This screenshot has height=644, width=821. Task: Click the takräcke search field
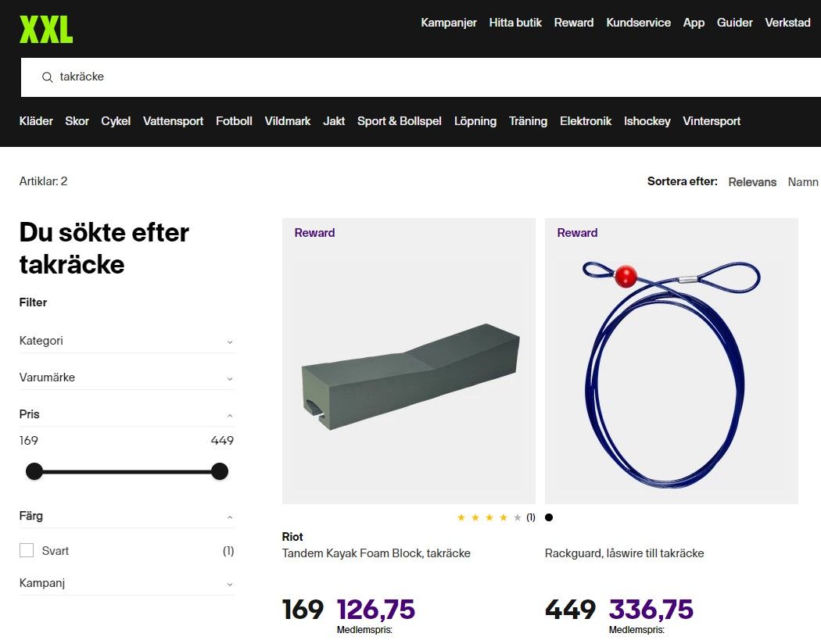click(x=421, y=77)
